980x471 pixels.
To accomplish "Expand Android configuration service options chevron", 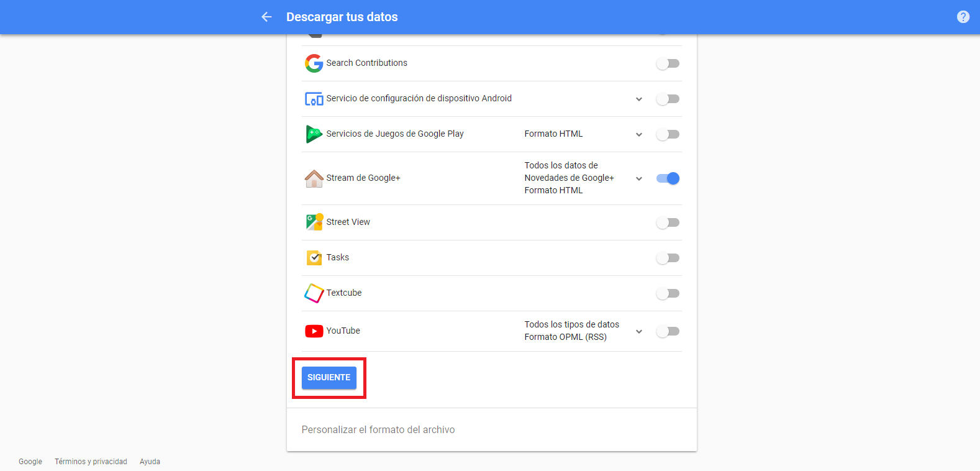I will click(x=639, y=99).
